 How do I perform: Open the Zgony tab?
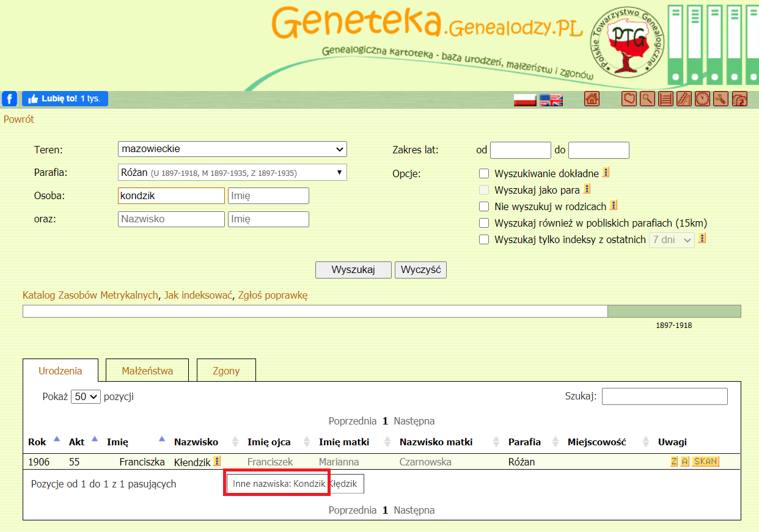(226, 370)
